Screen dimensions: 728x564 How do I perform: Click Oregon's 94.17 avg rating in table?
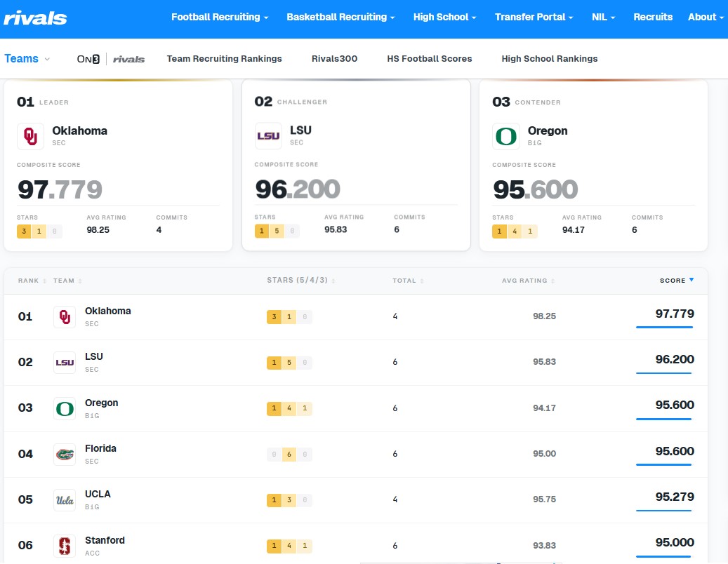pyautogui.click(x=544, y=408)
